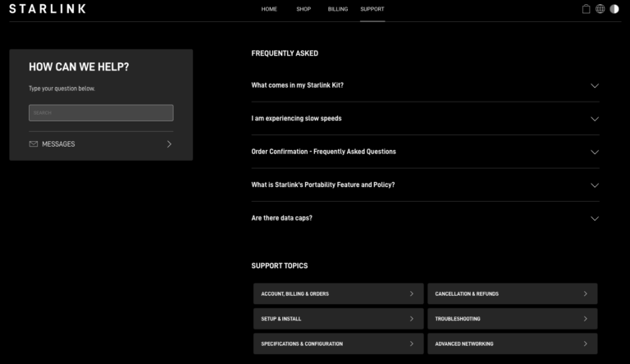
Task: Go to the Home menu item
Action: point(269,9)
